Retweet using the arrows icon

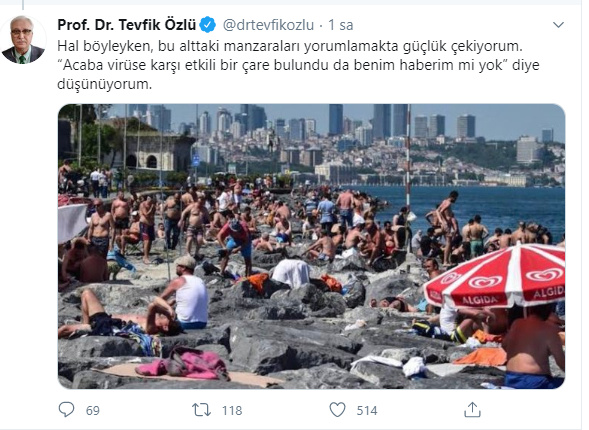[x=201, y=410]
